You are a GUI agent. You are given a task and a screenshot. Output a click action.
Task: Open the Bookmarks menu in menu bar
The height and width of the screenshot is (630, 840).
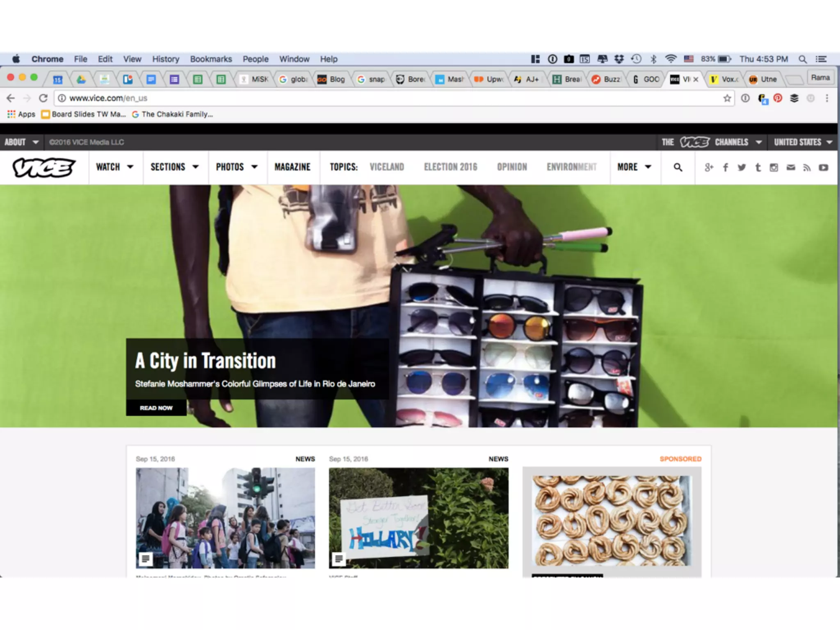(x=211, y=59)
